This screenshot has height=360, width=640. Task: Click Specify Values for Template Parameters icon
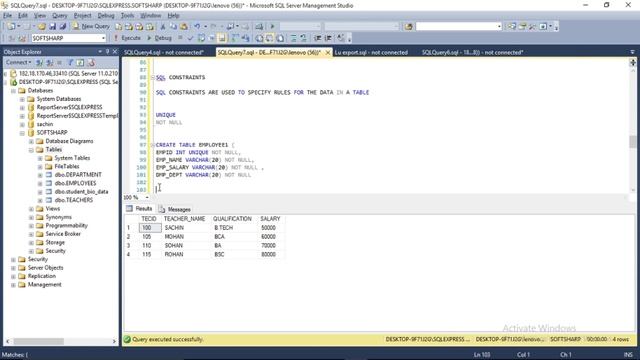point(340,38)
